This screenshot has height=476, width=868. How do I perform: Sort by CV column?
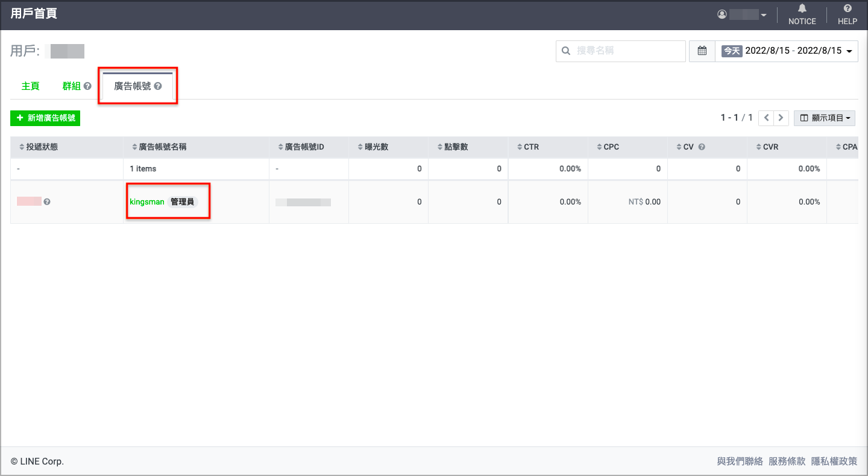click(x=684, y=147)
